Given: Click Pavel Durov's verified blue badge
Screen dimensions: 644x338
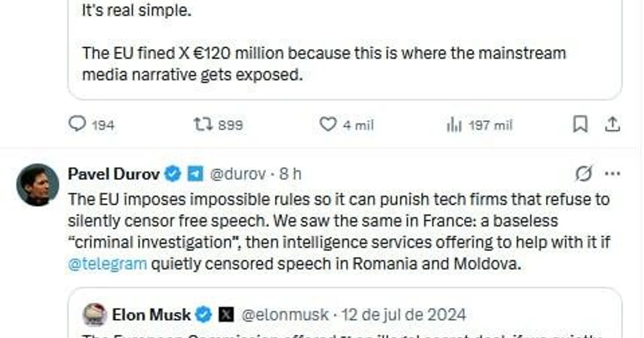Looking at the screenshot, I should click(172, 174).
